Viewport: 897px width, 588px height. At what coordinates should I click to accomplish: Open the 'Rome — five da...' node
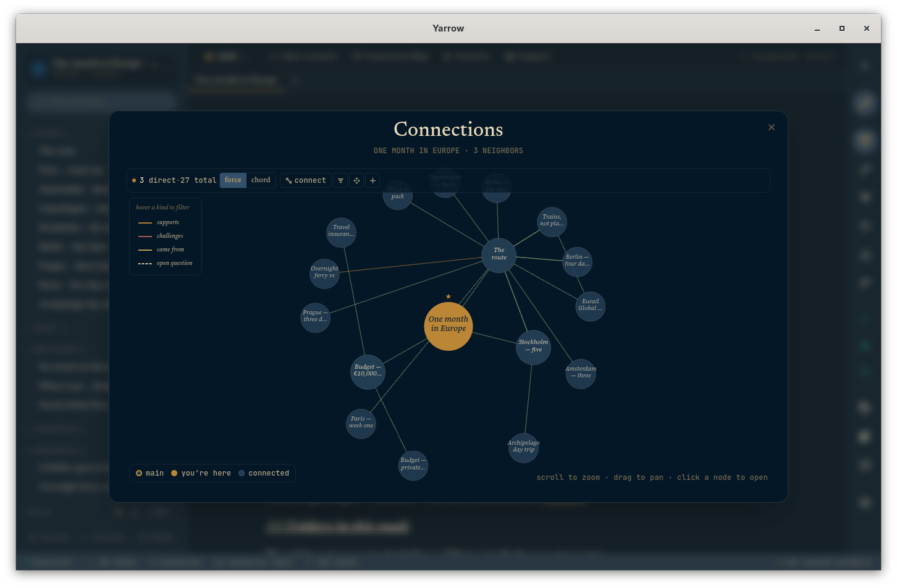tap(497, 187)
